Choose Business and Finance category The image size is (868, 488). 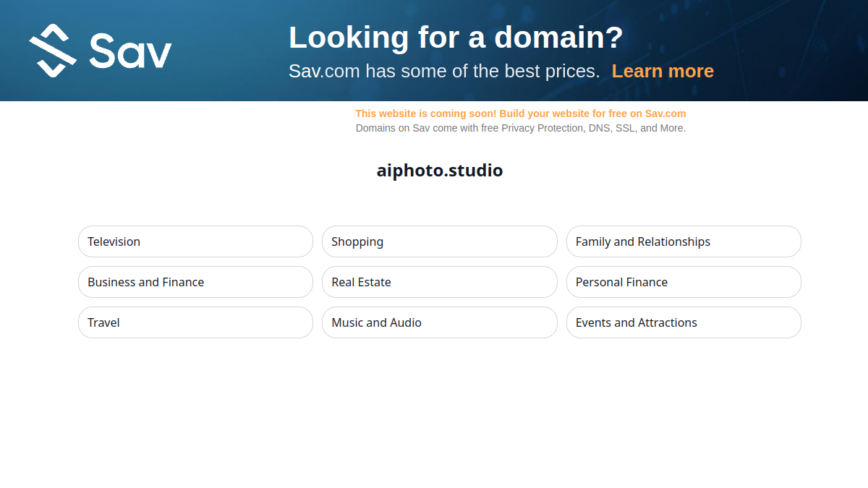tap(195, 282)
